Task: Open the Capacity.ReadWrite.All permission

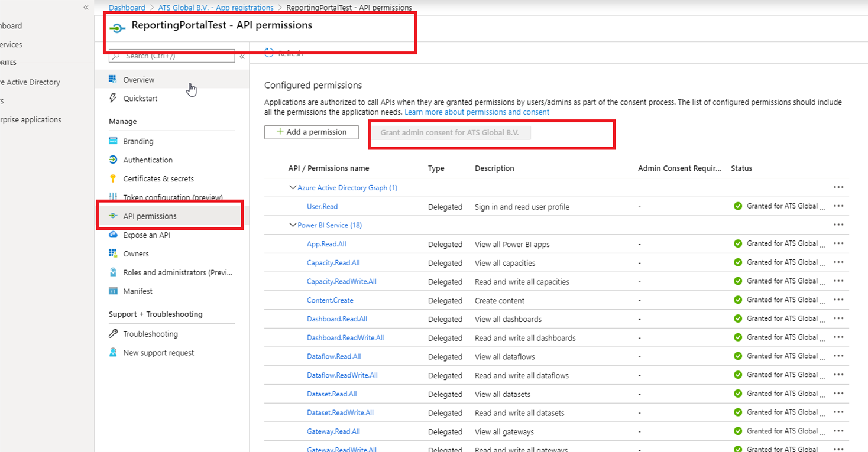Action: [x=342, y=282]
